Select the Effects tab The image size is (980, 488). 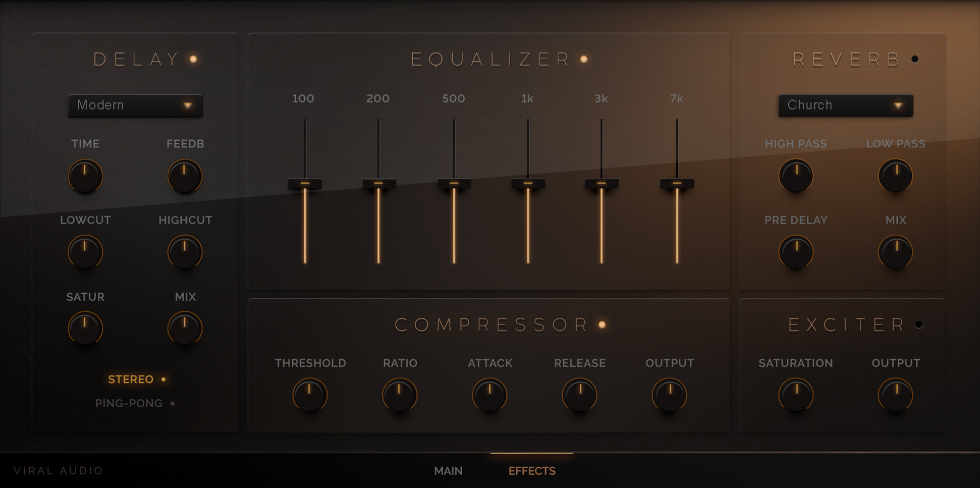pos(531,470)
